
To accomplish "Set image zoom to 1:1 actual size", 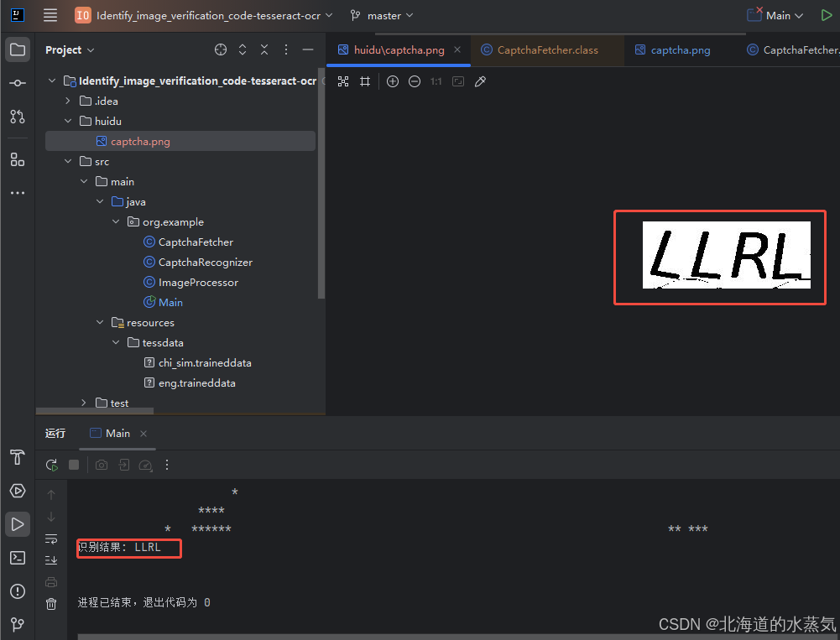I will pyautogui.click(x=434, y=81).
